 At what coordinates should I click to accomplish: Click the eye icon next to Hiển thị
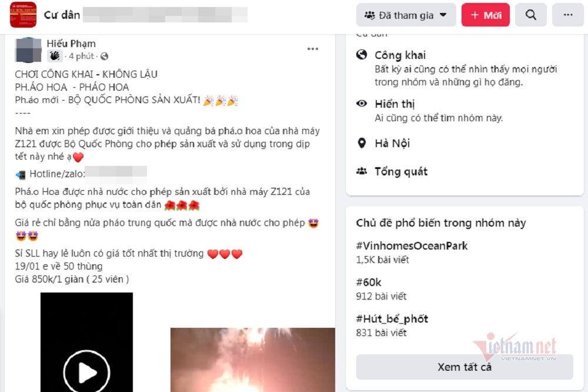click(362, 104)
